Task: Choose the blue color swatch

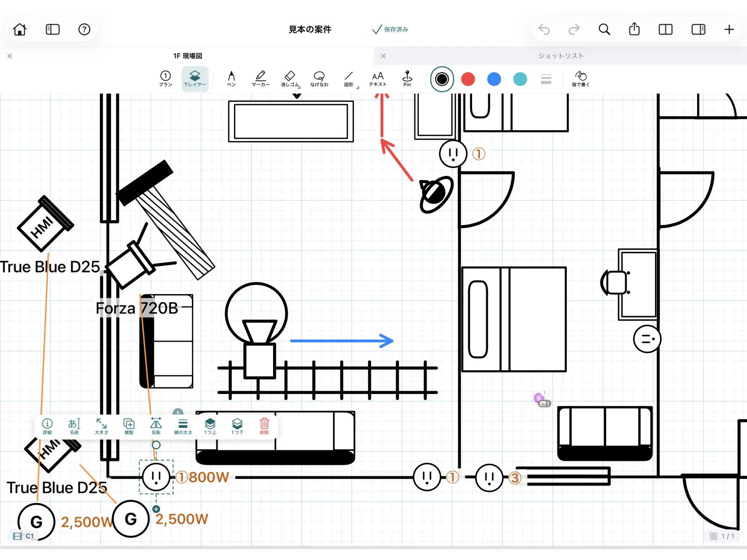Action: 494,79
